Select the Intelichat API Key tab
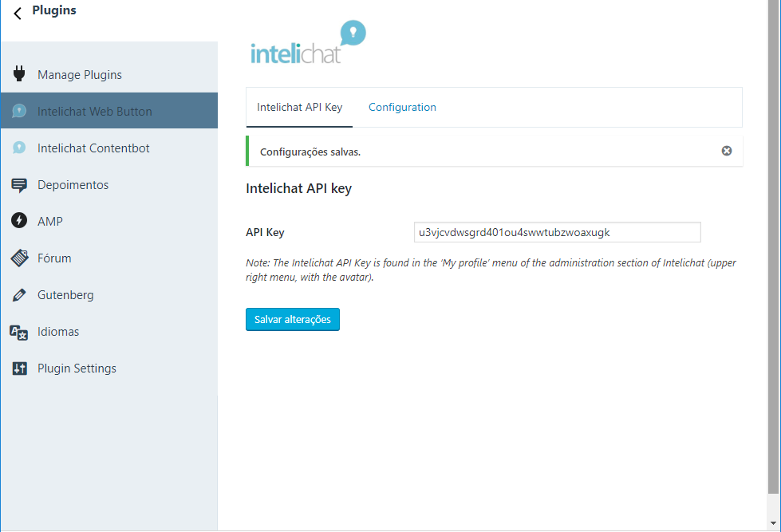Viewport: 781px width, 532px height. coord(299,108)
